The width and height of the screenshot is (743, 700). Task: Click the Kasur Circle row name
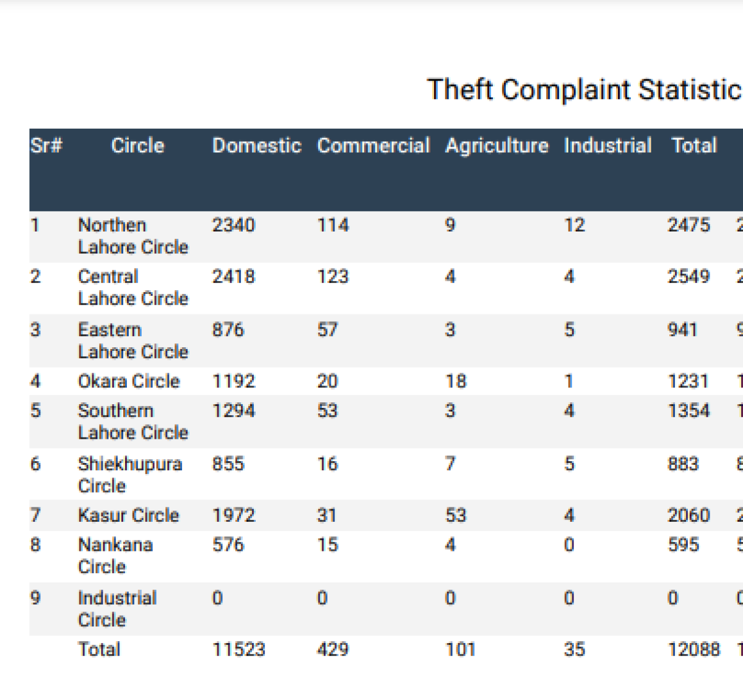pyautogui.click(x=128, y=515)
